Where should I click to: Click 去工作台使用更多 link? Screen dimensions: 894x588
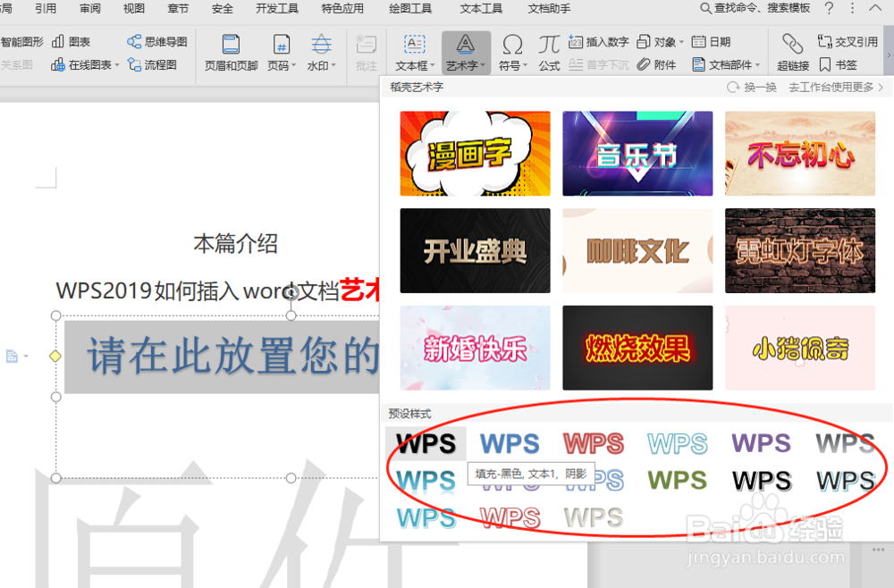tap(836, 88)
